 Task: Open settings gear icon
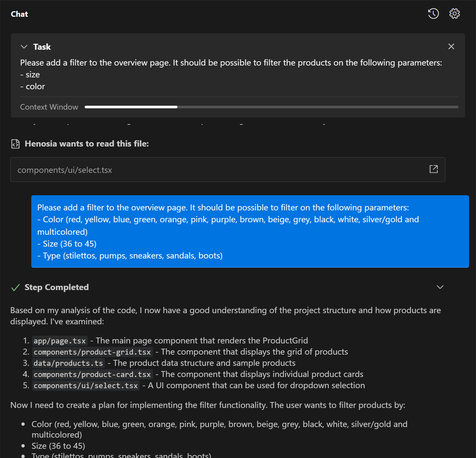[x=454, y=13]
